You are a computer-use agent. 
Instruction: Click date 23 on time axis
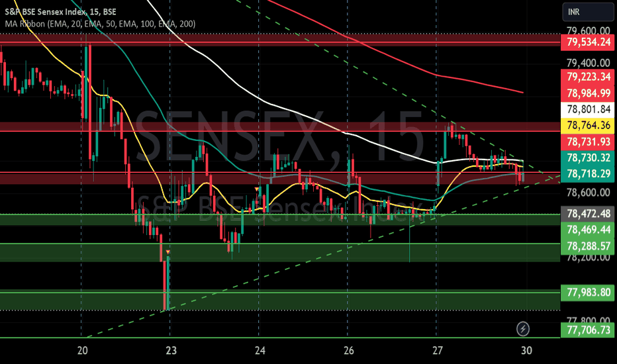(171, 350)
